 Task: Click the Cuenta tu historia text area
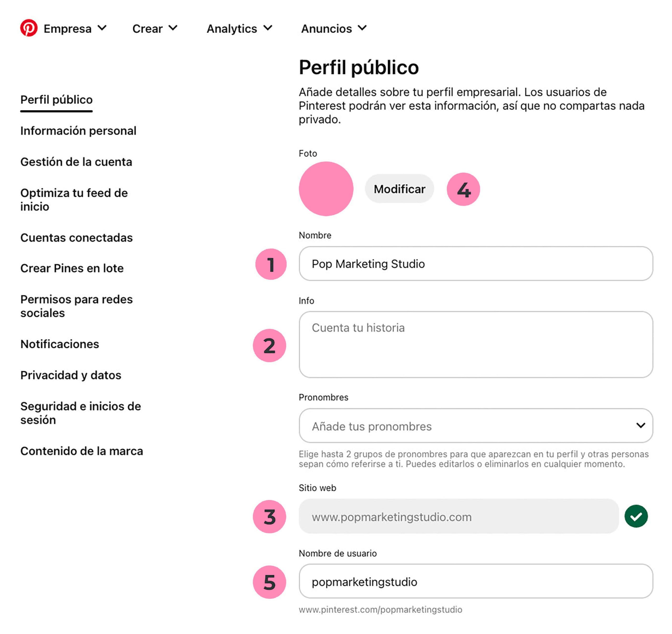[x=476, y=344]
